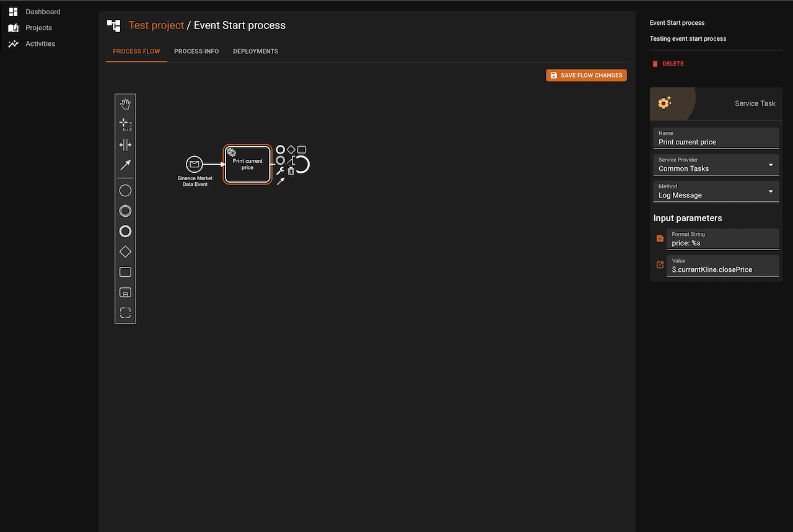Toggle the Format String parameter type icon
Image resolution: width=793 pixels, height=532 pixels.
point(660,238)
